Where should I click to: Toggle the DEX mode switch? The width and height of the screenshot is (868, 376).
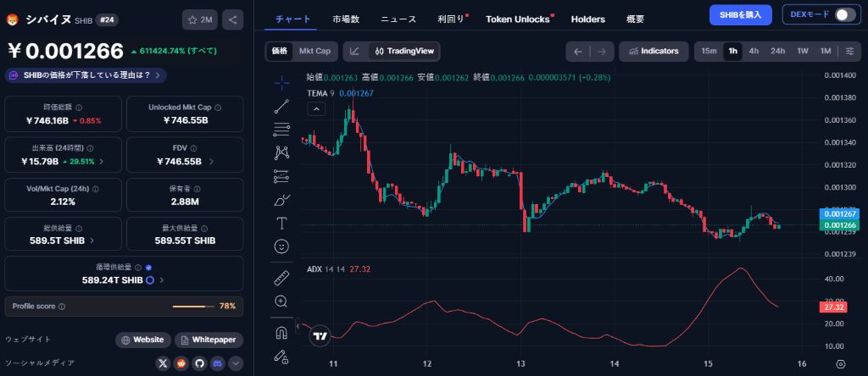845,15
